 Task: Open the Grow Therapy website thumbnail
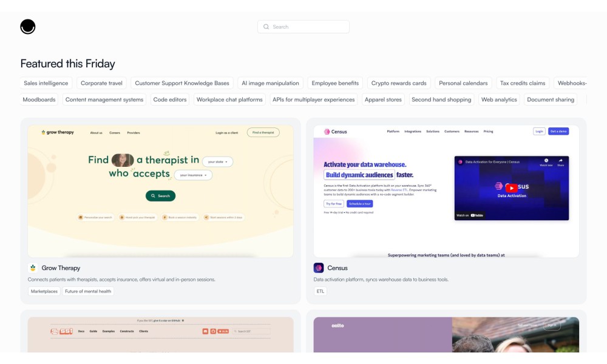[x=161, y=191]
